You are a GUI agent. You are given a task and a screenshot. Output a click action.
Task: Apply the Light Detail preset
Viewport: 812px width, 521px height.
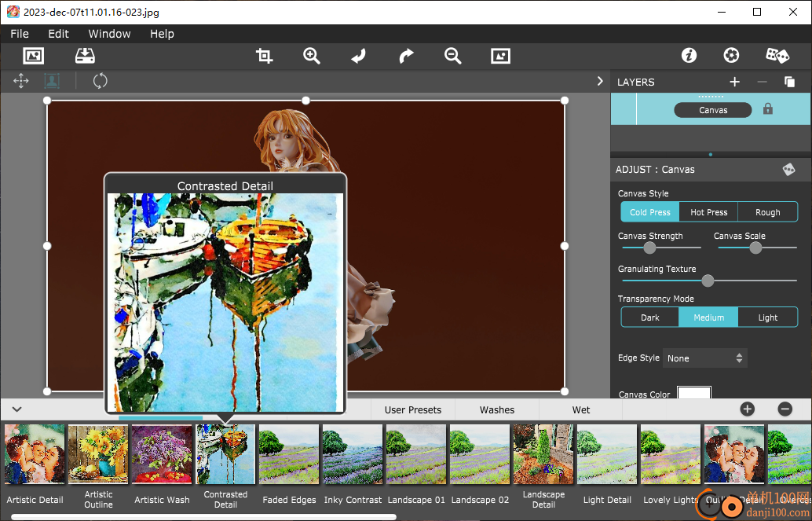click(x=607, y=454)
